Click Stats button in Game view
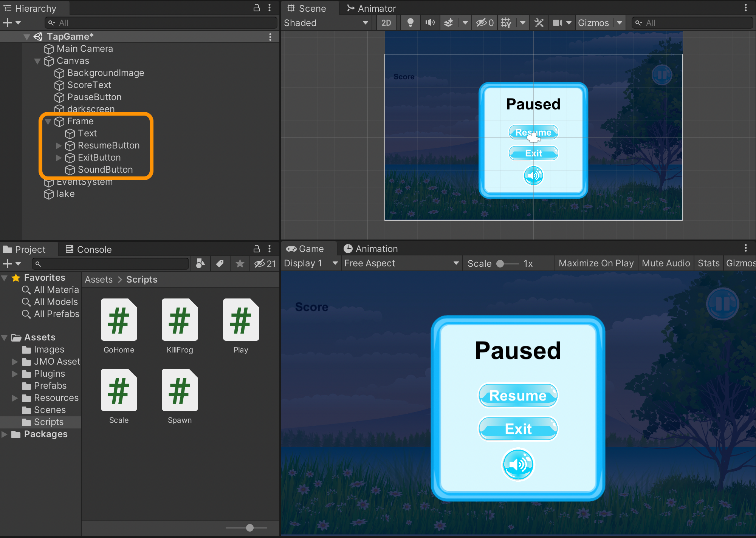Screen dimensions: 756x538 coord(708,263)
